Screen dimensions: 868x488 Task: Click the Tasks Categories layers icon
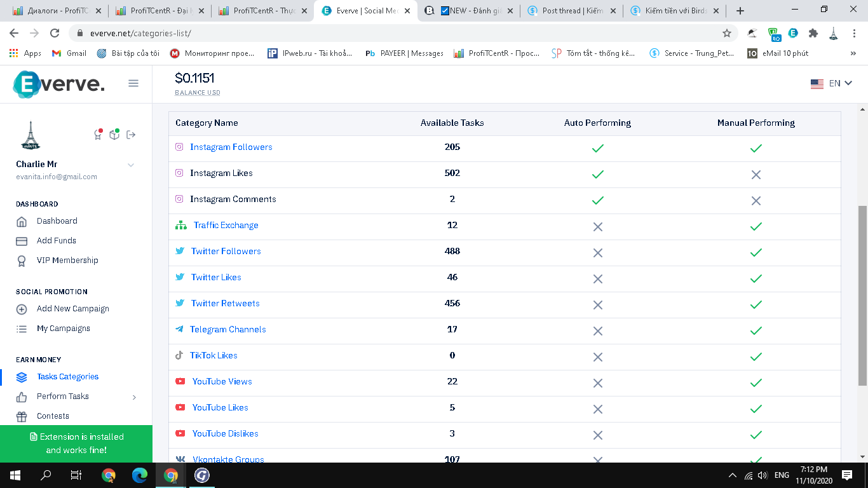(x=22, y=377)
